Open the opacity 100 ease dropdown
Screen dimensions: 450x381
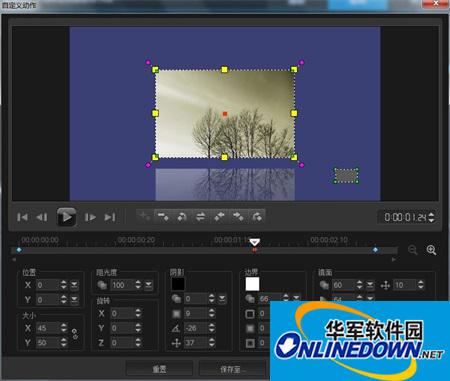tap(148, 285)
